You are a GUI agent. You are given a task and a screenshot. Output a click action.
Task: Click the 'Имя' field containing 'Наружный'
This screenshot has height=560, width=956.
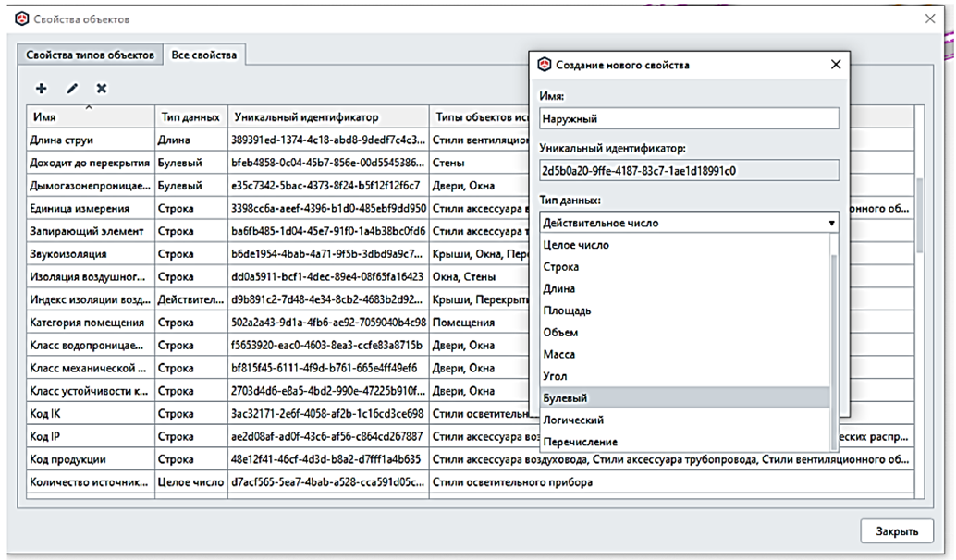(x=688, y=118)
